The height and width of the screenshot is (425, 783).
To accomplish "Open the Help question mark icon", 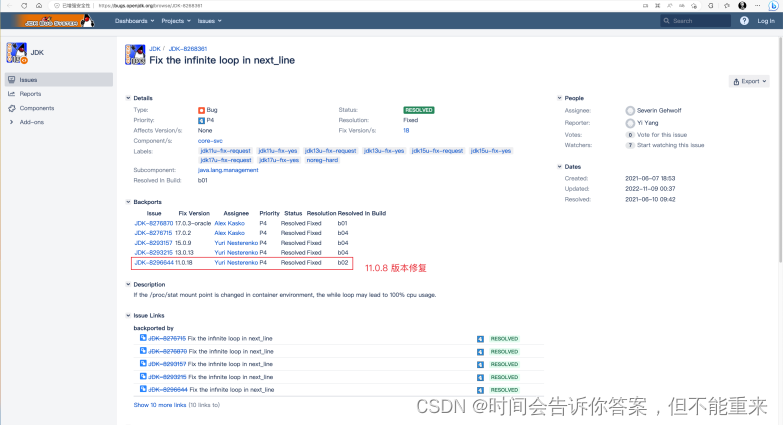I will [744, 21].
